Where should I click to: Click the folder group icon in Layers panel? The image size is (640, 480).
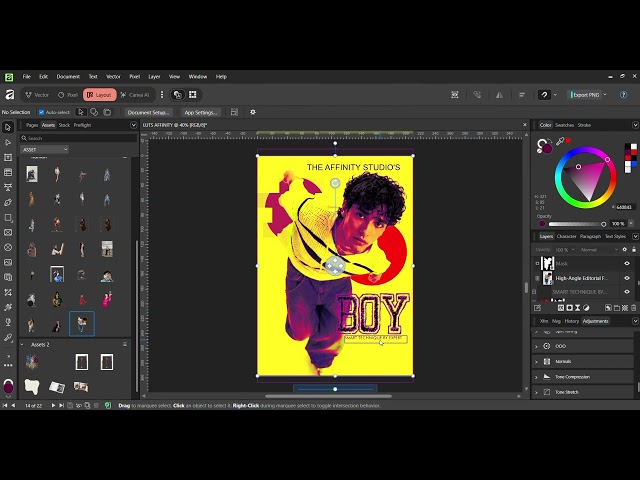click(x=617, y=308)
